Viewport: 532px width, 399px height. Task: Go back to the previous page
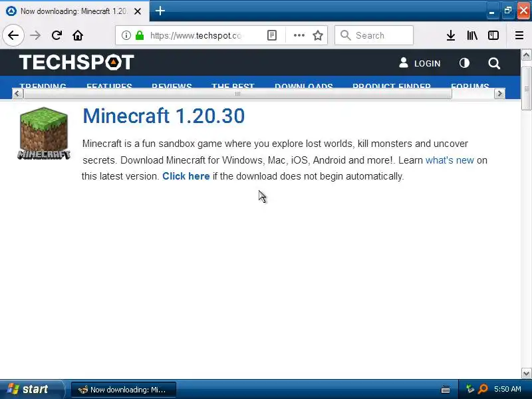(13, 35)
